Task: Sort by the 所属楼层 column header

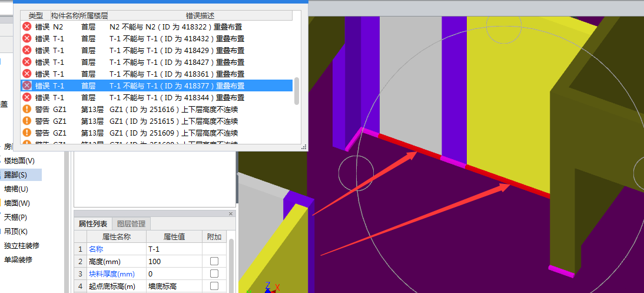Action: [94, 16]
